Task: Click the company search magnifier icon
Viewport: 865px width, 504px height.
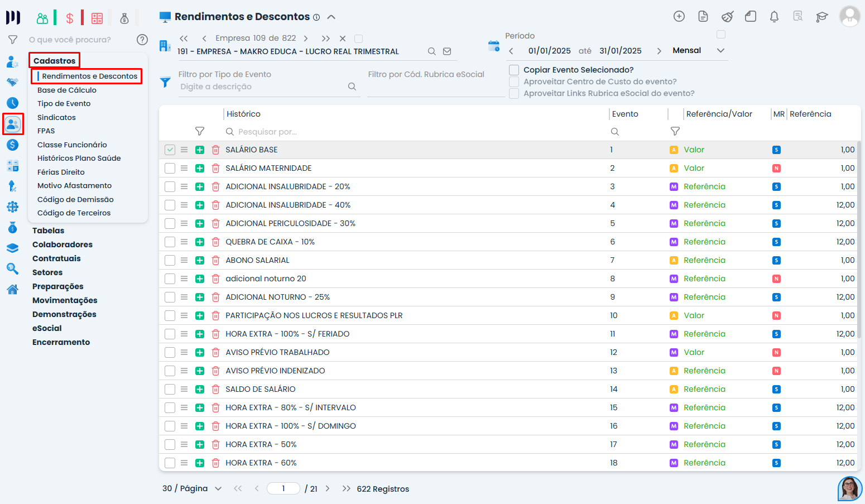Action: [x=431, y=51]
